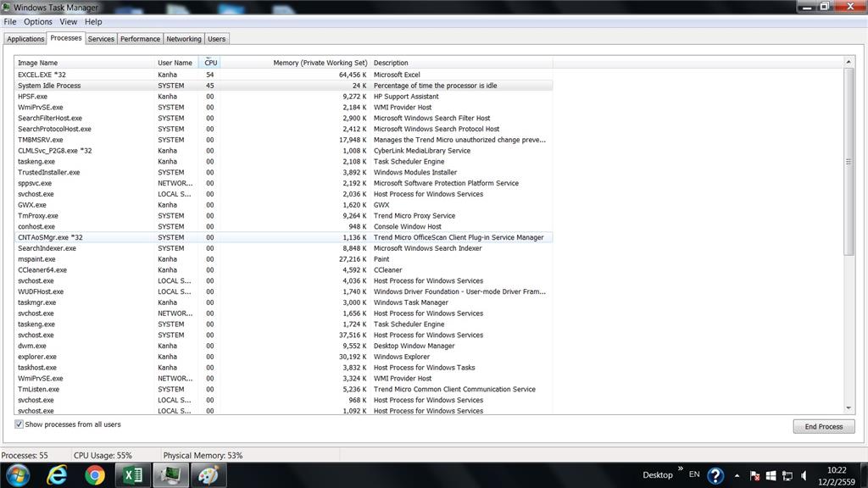The height and width of the screenshot is (488, 868).
Task: Sort by User Name column header
Action: point(176,63)
